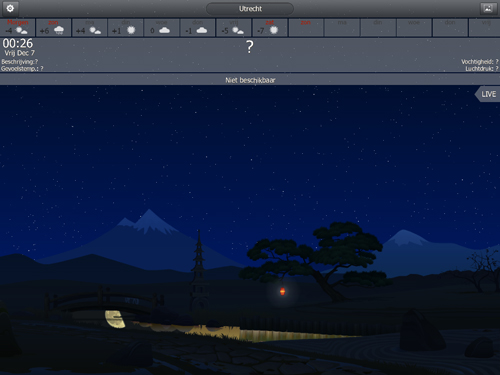Select the +6 snow forecast day
This screenshot has width=500, height=375.
tap(53, 27)
